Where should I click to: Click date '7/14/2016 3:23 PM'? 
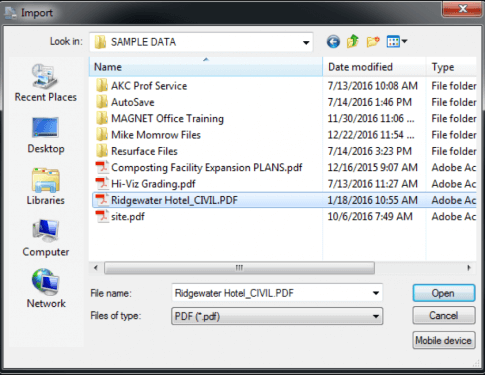point(370,151)
